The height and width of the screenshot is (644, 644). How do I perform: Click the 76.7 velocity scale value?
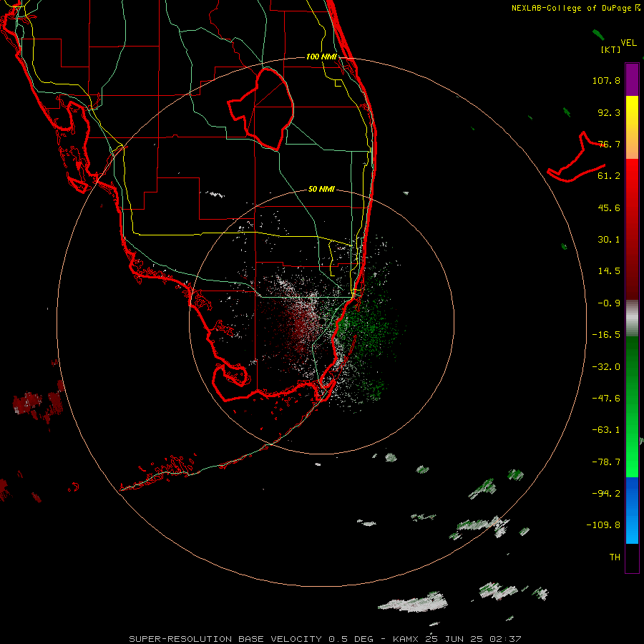click(609, 144)
